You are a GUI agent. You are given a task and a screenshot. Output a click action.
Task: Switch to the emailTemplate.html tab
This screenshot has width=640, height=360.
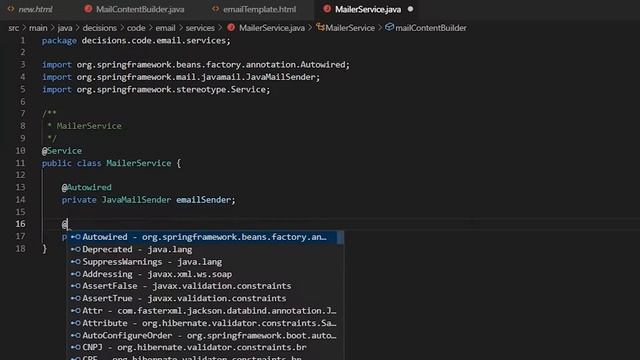255,9
